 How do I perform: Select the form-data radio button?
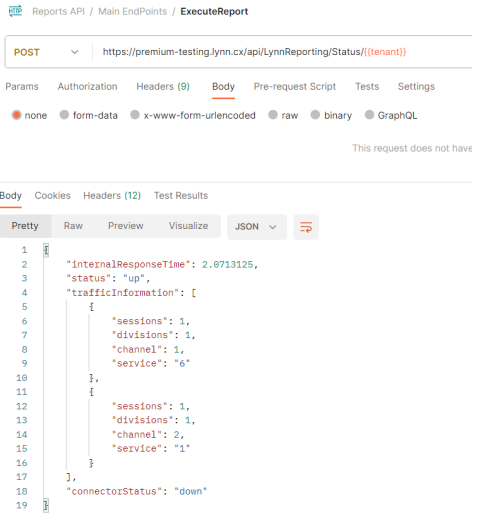click(64, 115)
